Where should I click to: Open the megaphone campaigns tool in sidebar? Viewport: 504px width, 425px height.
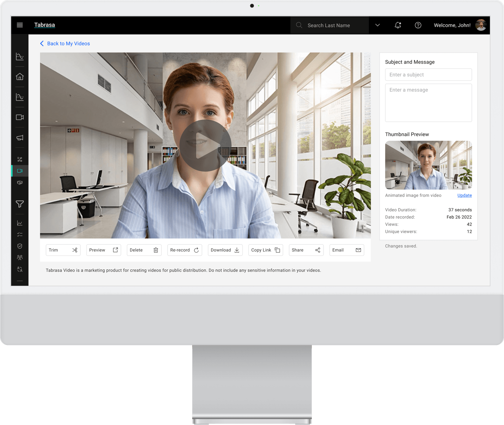20,138
